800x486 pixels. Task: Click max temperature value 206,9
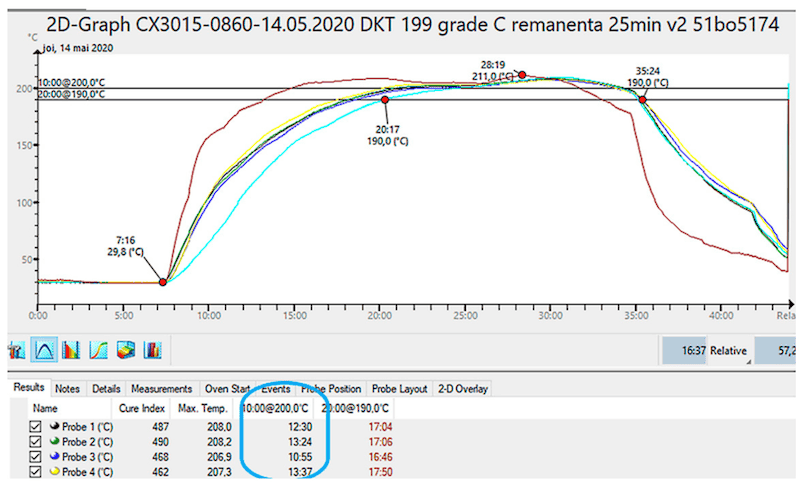219,457
